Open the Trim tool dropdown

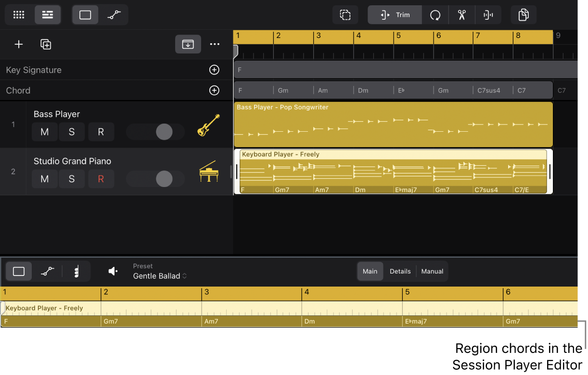395,14
